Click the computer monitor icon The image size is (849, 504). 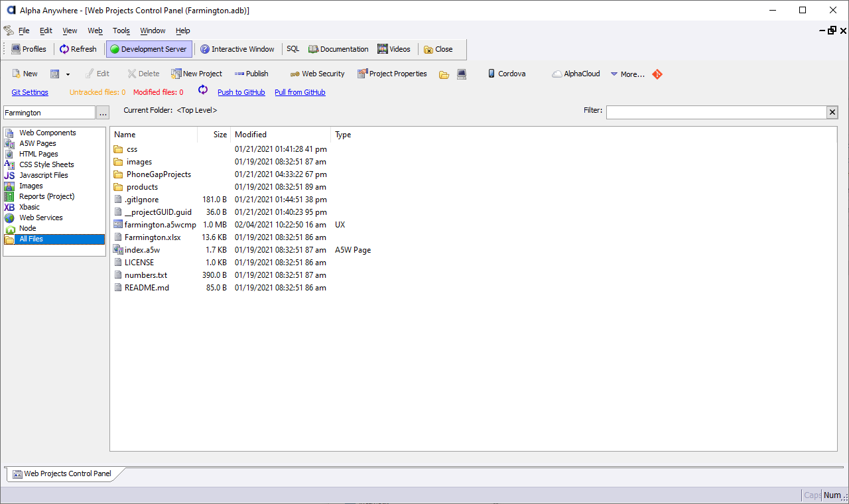[462, 74]
